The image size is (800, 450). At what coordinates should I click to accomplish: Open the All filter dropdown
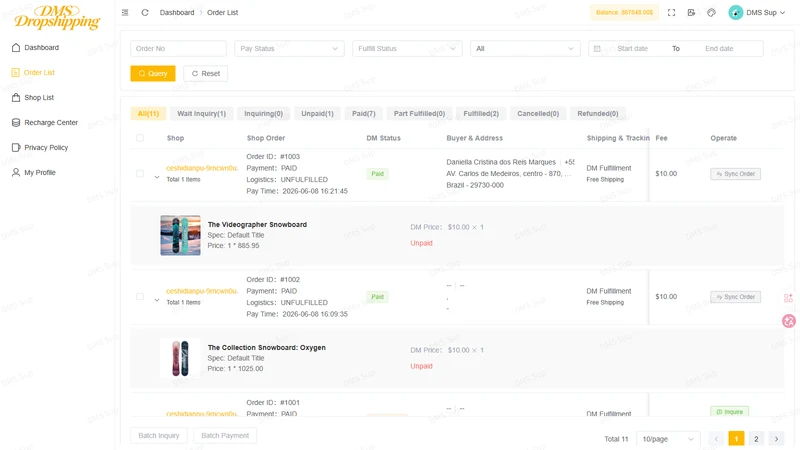coord(525,48)
